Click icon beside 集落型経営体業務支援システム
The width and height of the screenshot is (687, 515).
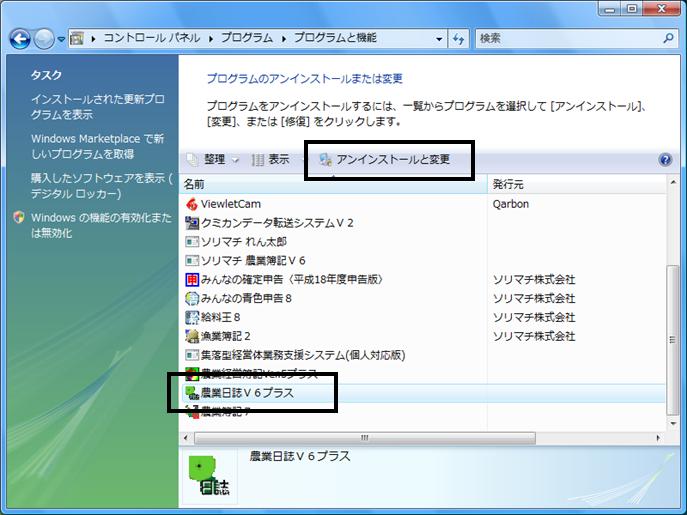tap(191, 355)
